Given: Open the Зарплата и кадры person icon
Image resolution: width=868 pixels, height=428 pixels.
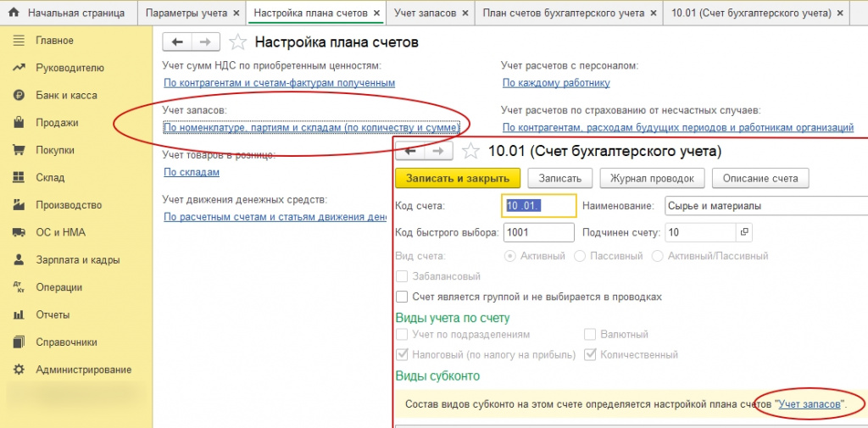Looking at the screenshot, I should (19, 259).
